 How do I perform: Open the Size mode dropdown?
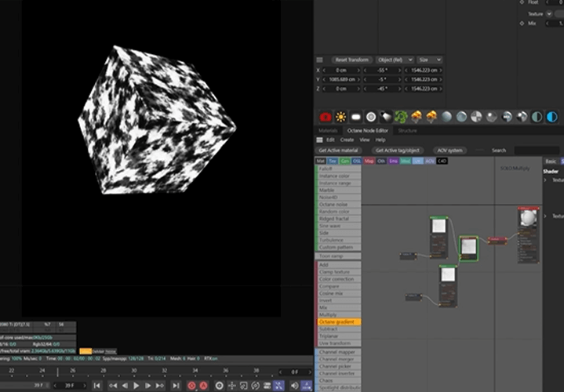tap(430, 60)
